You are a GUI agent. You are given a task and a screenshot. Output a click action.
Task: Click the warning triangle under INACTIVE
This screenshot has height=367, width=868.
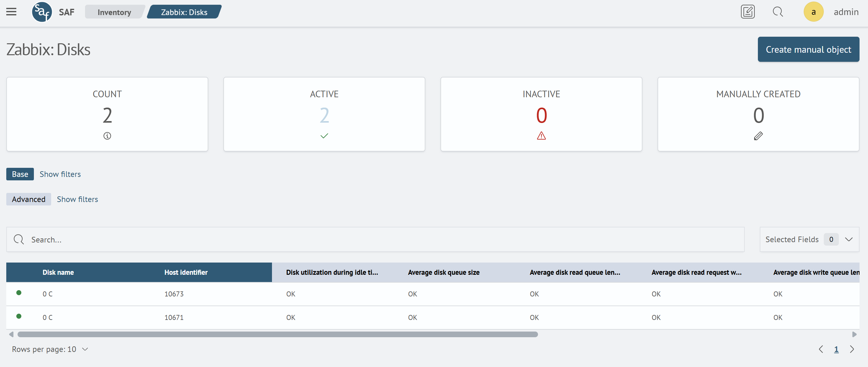pos(541,136)
